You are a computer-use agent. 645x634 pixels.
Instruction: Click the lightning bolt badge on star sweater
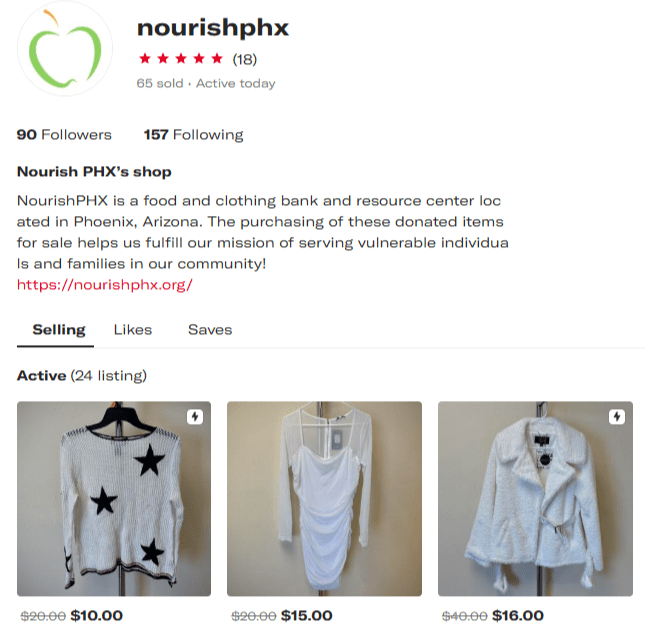(x=195, y=417)
